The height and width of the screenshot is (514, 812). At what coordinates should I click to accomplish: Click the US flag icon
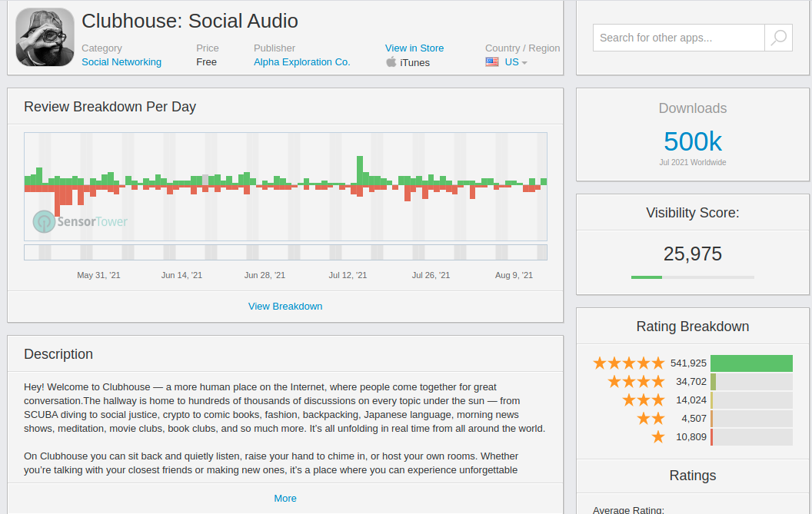[x=491, y=61]
